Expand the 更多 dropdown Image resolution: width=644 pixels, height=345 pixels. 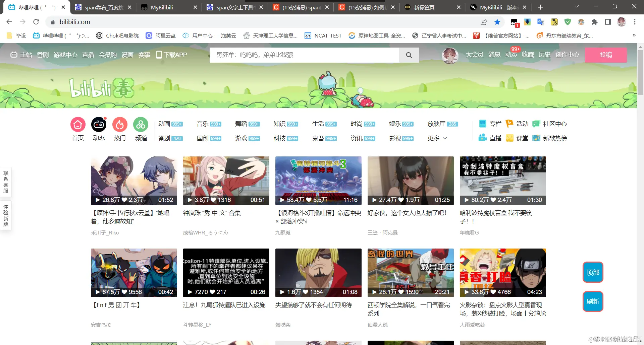(437, 138)
